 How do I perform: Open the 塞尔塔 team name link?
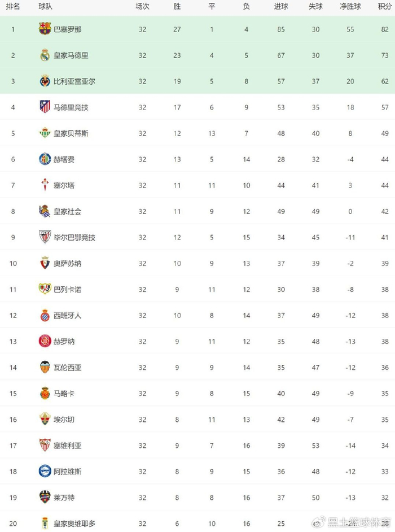pos(64,185)
